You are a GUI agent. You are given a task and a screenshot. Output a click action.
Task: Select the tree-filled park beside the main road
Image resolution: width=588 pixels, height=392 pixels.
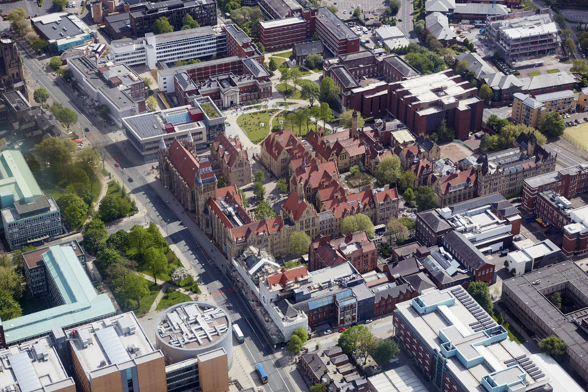pos(134,260)
